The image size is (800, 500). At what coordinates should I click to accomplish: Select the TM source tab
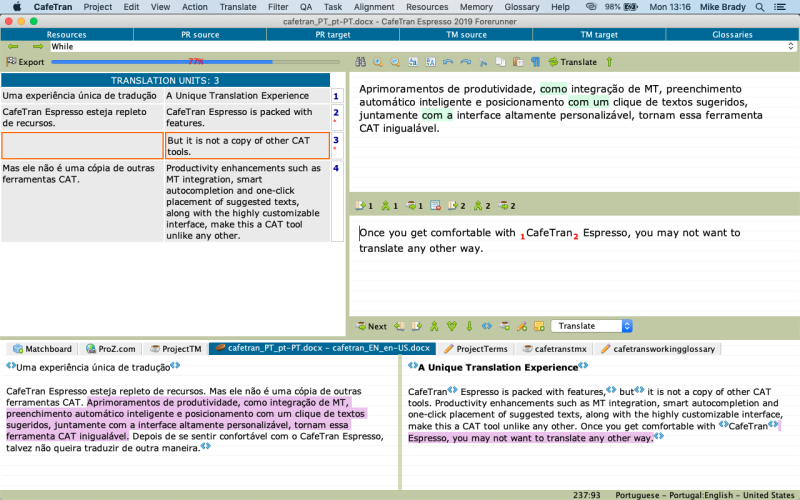pyautogui.click(x=466, y=35)
